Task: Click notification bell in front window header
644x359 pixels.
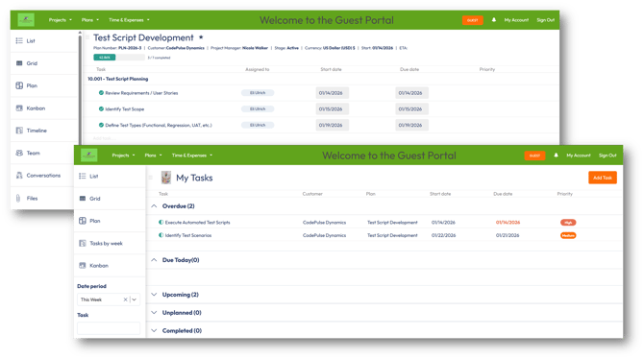Action: click(556, 156)
